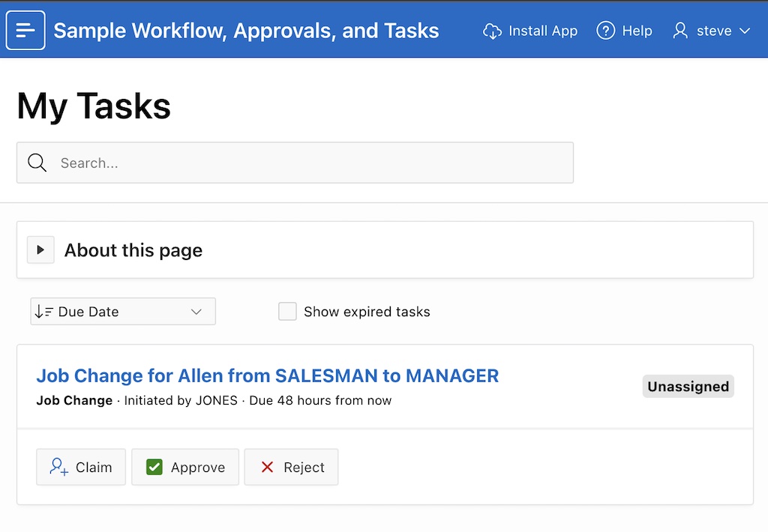The image size is (768, 532).
Task: Open the Job Change for Allen task
Action: tap(267, 376)
